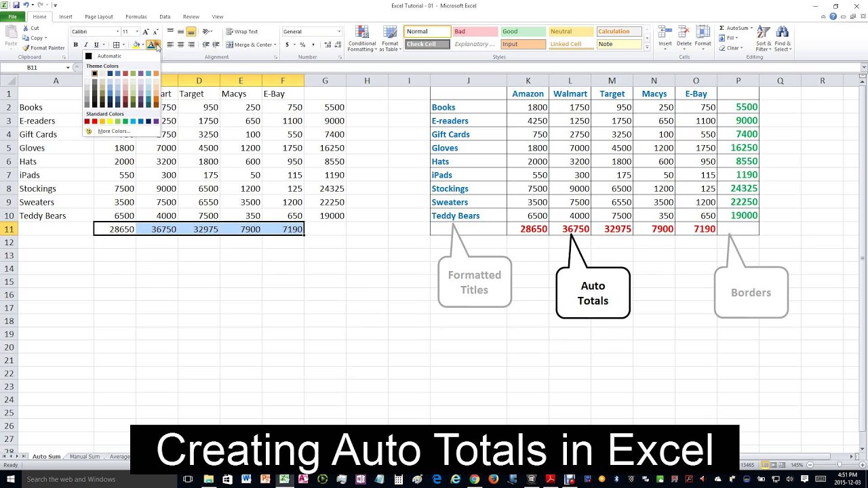This screenshot has height=488, width=868.
Task: Toggle Middle Align vertical alignment
Action: 181,31
